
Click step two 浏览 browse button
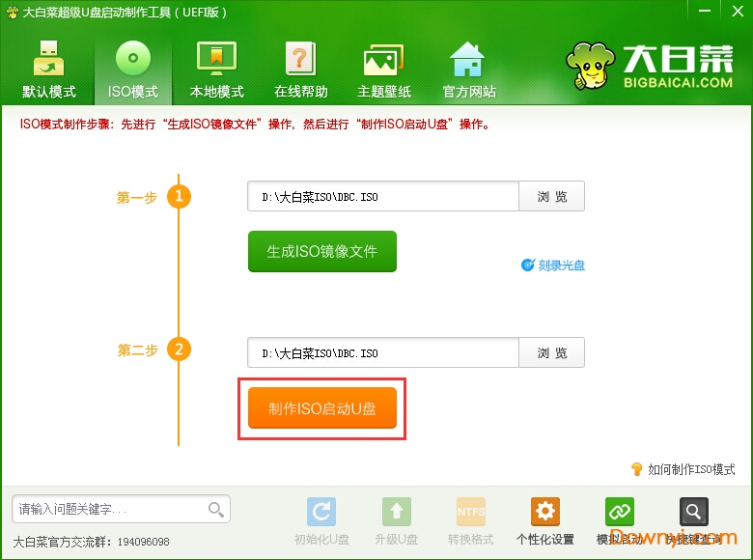pyautogui.click(x=552, y=352)
